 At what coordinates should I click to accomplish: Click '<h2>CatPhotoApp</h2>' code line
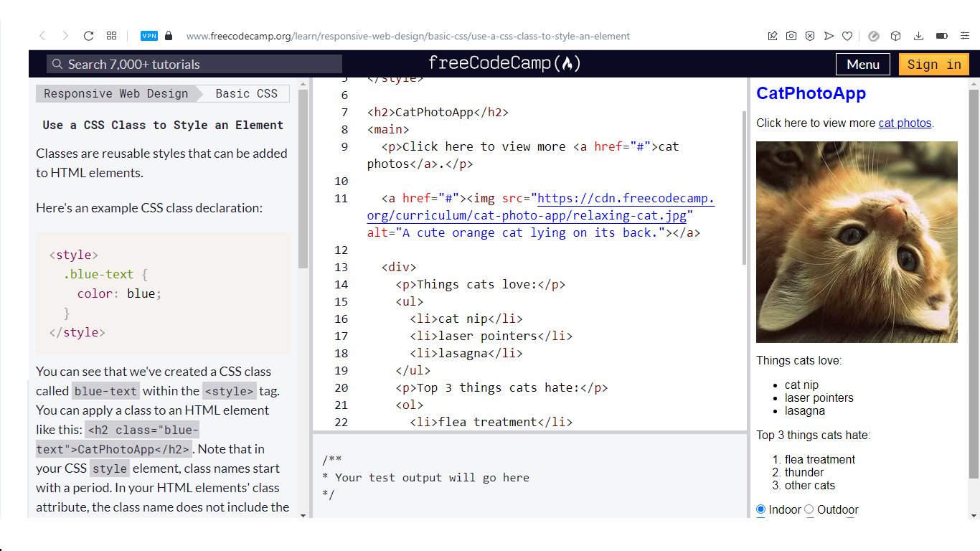pyautogui.click(x=438, y=112)
